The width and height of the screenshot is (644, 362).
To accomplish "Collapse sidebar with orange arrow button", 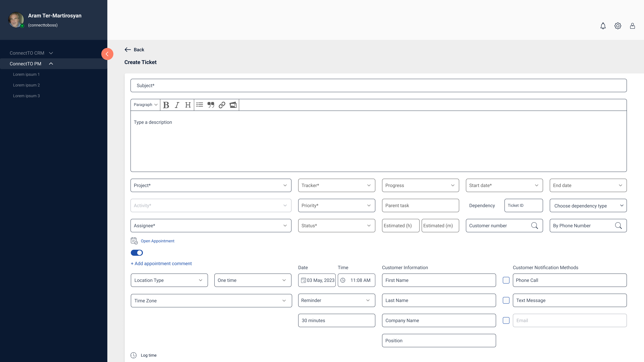I will point(107,54).
